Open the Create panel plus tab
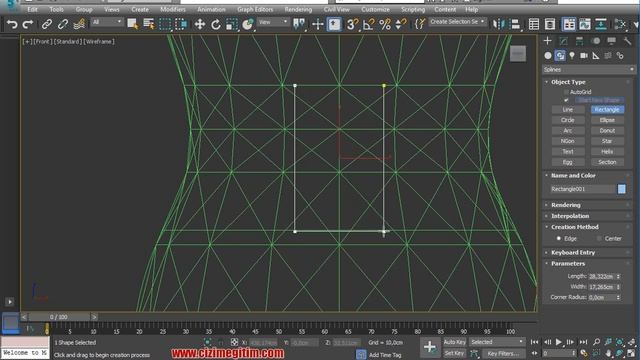Screen dimensions: 640x360 tap(547, 41)
